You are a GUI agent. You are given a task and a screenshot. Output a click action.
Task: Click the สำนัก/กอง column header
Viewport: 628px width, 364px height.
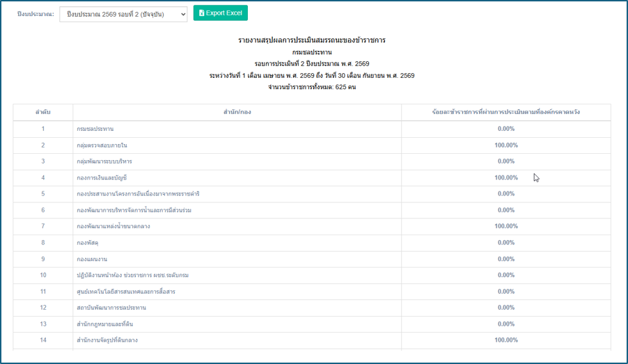[x=237, y=112]
